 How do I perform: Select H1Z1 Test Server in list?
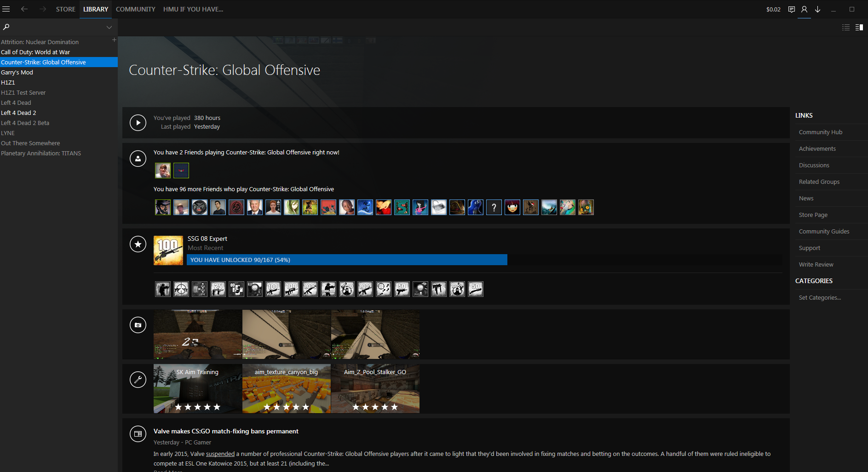tap(59, 92)
